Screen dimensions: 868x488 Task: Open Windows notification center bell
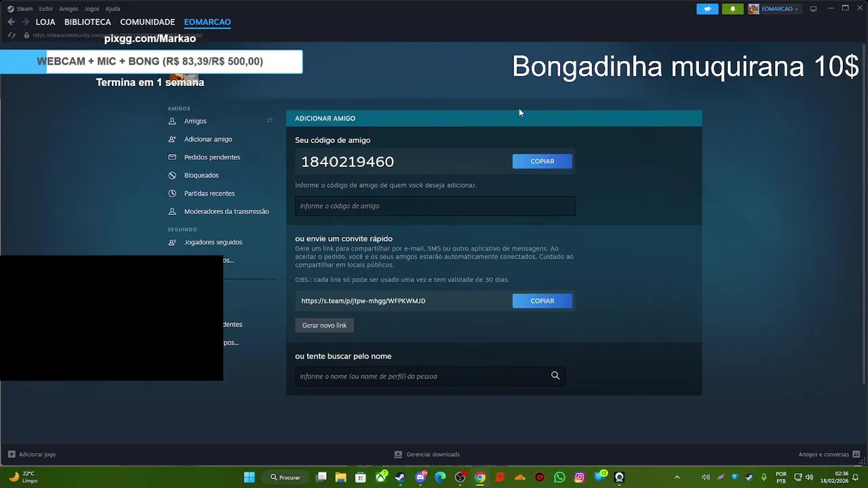pos(856,477)
